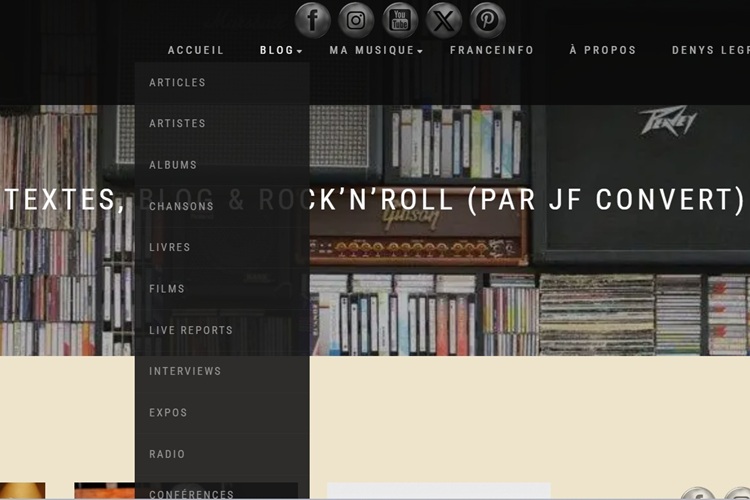Open Films from the Blog submenu
The width and height of the screenshot is (750, 500).
222,289
